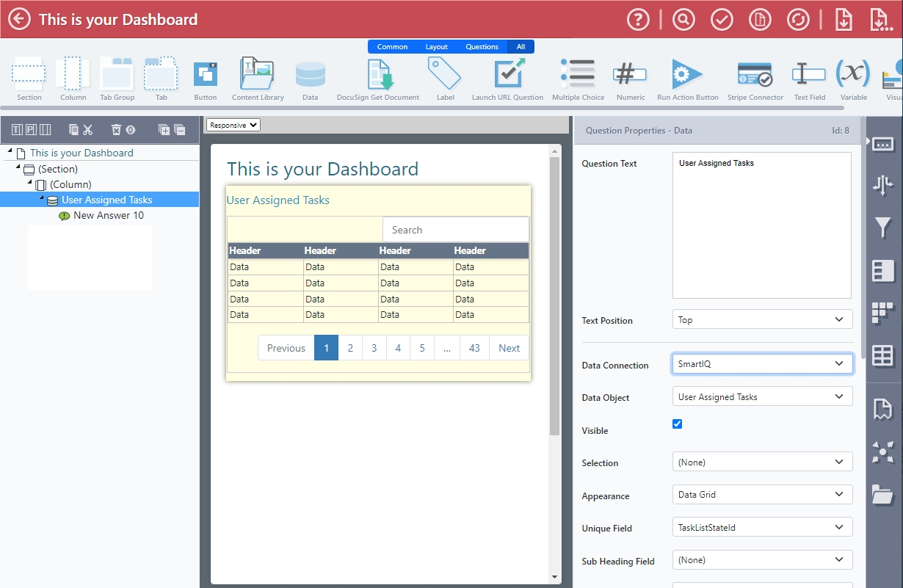Screen dimensions: 903x588
Task: Open the Text Position dropdown
Action: pyautogui.click(x=762, y=319)
